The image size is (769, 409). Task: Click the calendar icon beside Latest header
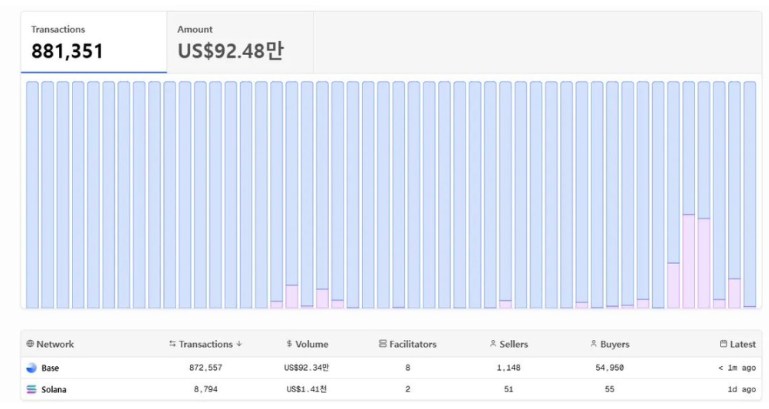click(x=723, y=344)
